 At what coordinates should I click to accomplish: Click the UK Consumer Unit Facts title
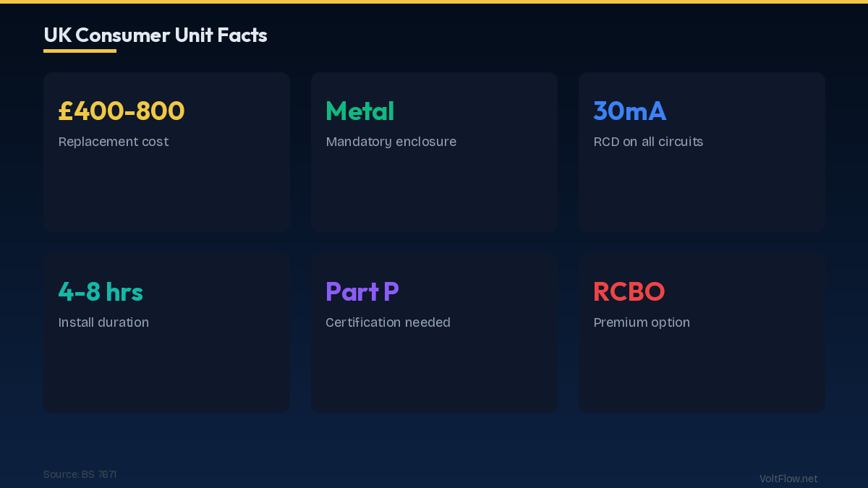156,35
